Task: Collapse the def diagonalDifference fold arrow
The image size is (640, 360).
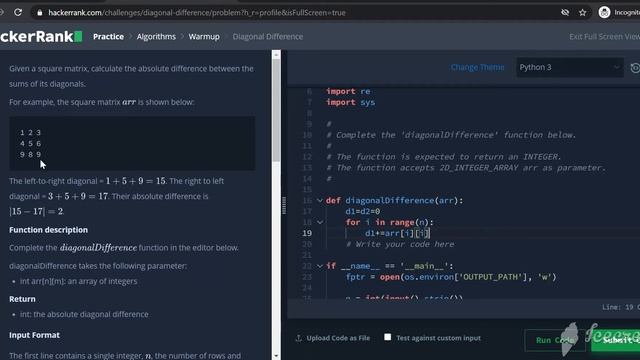Action: pyautogui.click(x=320, y=200)
